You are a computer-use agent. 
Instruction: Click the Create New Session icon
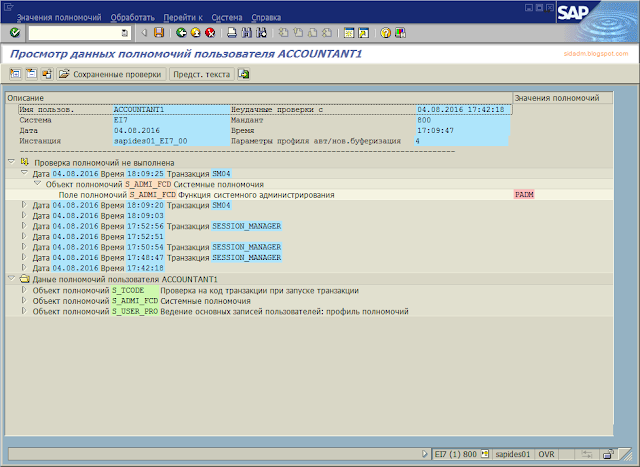click(x=349, y=33)
